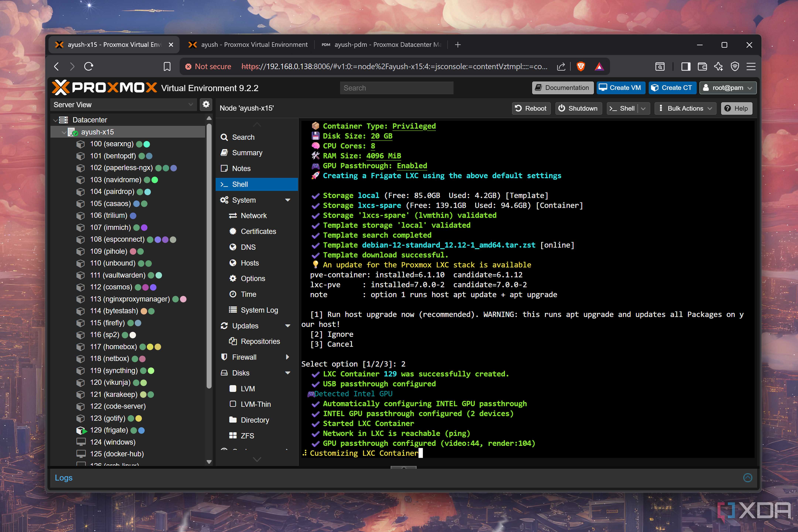Click the Brave Shields lion icon
Viewport: 798px width, 532px height.
(581, 66)
